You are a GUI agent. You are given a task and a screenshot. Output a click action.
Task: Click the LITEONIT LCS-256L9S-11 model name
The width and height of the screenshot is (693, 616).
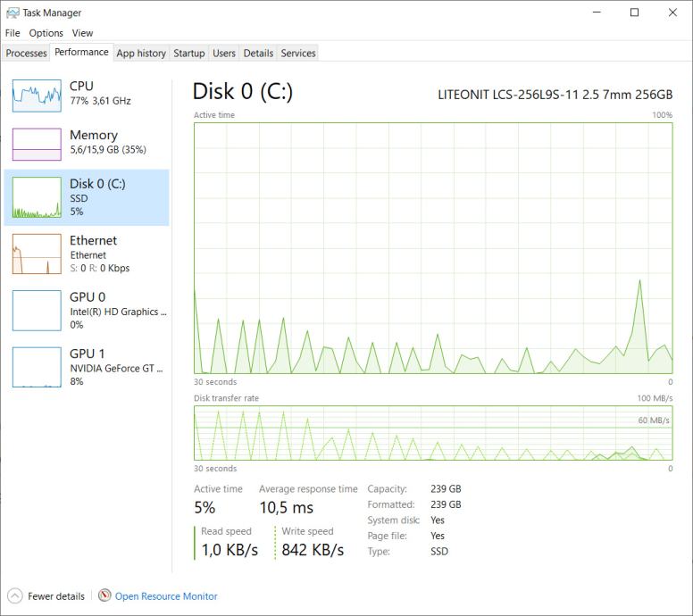pyautogui.click(x=555, y=95)
